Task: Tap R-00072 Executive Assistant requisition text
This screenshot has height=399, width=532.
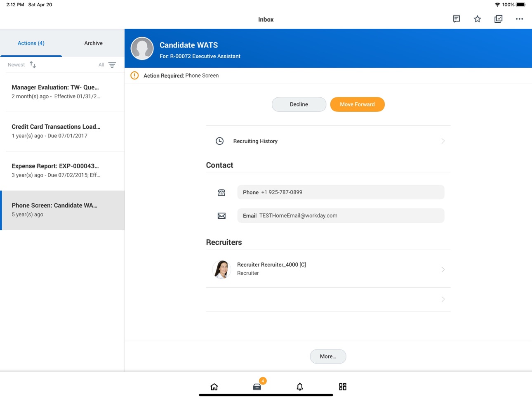Action: click(x=205, y=56)
